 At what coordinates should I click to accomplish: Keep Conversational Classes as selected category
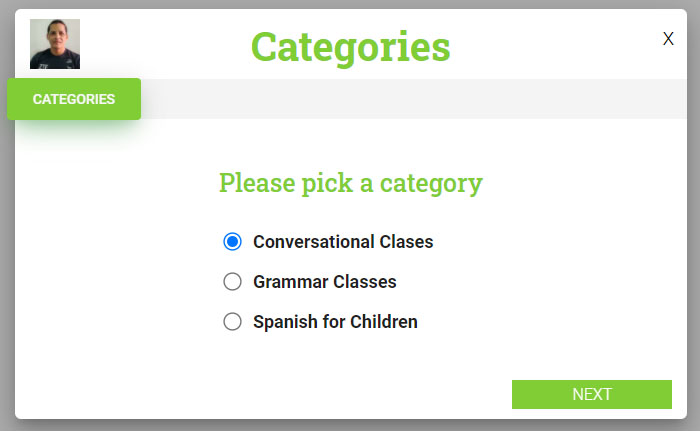click(x=233, y=241)
